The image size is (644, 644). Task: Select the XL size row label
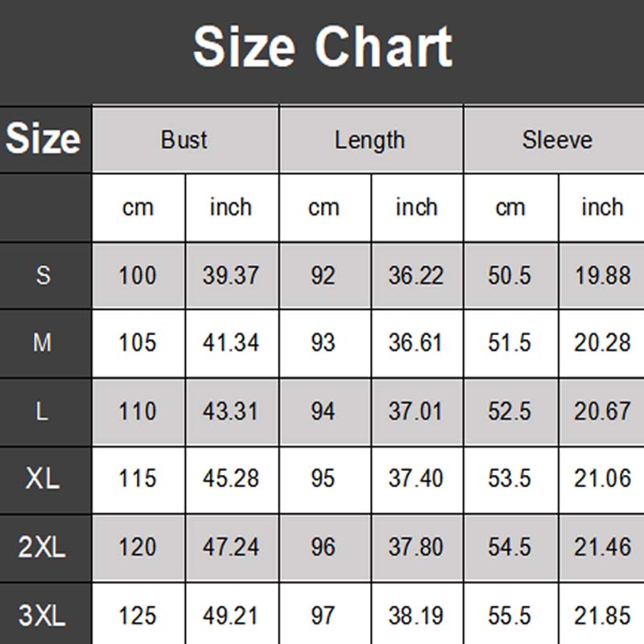(x=43, y=479)
